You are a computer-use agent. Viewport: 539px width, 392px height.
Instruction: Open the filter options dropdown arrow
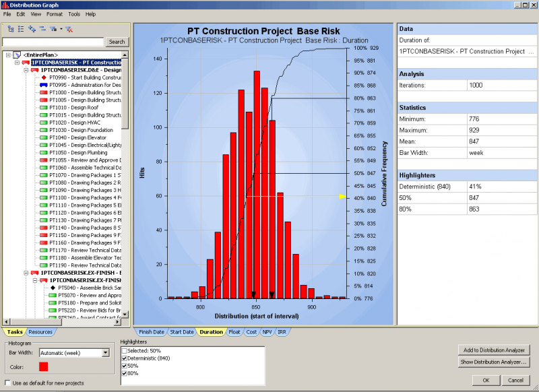point(61,29)
